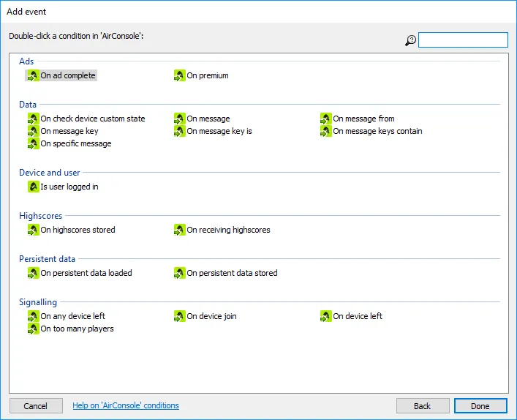Click the search magnifier icon

coord(410,40)
